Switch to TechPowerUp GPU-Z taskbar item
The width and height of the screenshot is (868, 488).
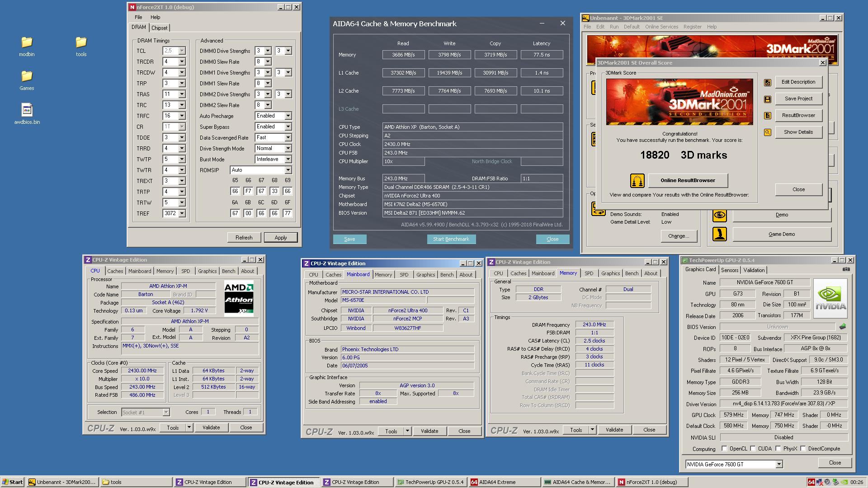pos(431,482)
